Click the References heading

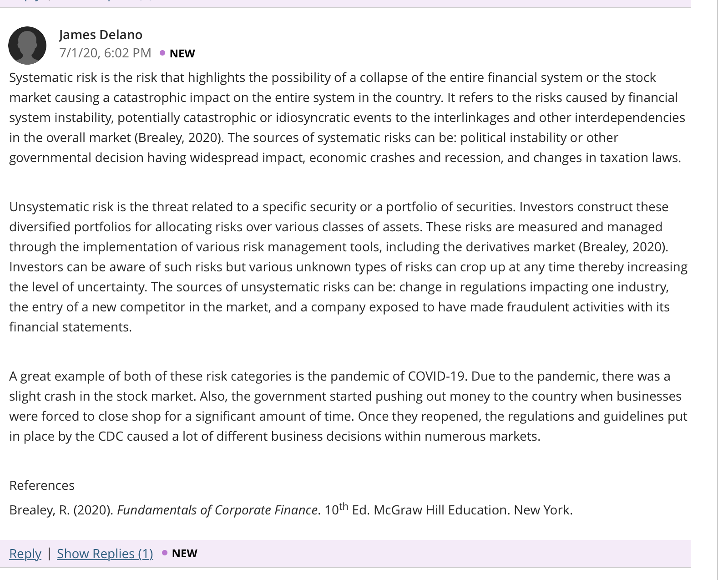(x=42, y=485)
